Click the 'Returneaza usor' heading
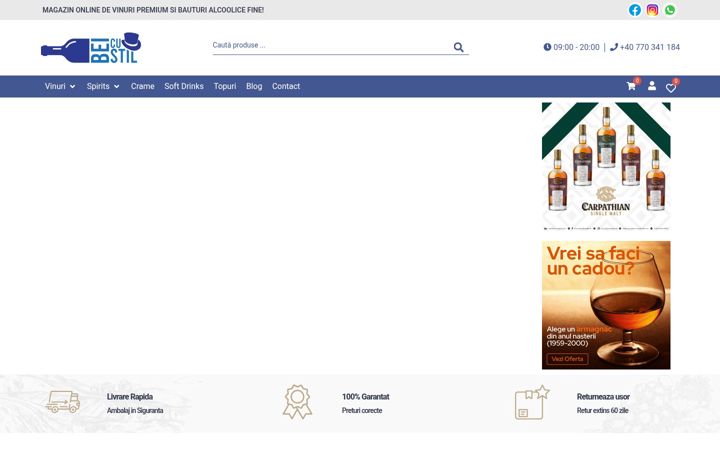720x450 pixels. [603, 397]
